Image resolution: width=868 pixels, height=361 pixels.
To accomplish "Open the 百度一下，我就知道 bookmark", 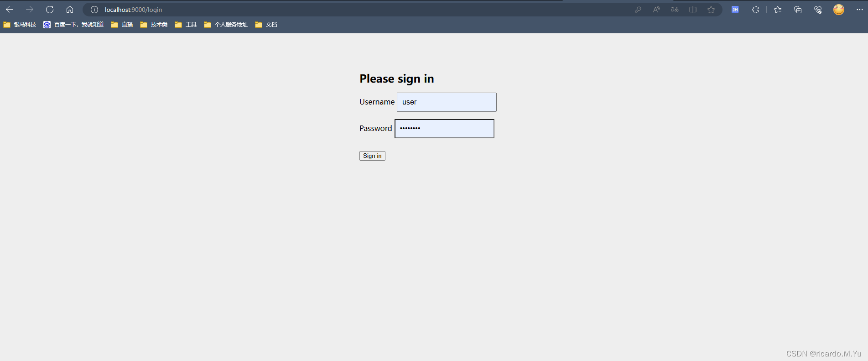I will point(73,25).
